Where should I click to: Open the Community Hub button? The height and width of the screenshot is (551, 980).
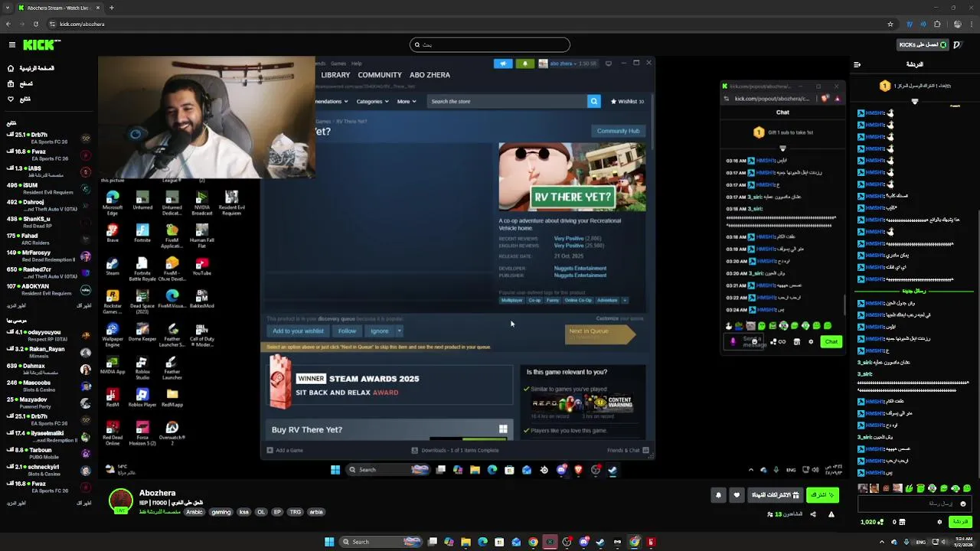click(x=618, y=131)
